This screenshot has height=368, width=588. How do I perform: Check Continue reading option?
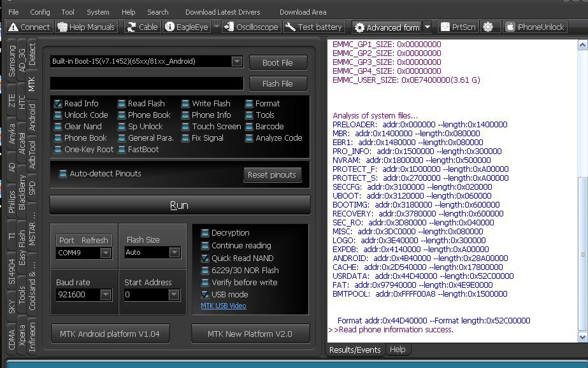(x=204, y=246)
